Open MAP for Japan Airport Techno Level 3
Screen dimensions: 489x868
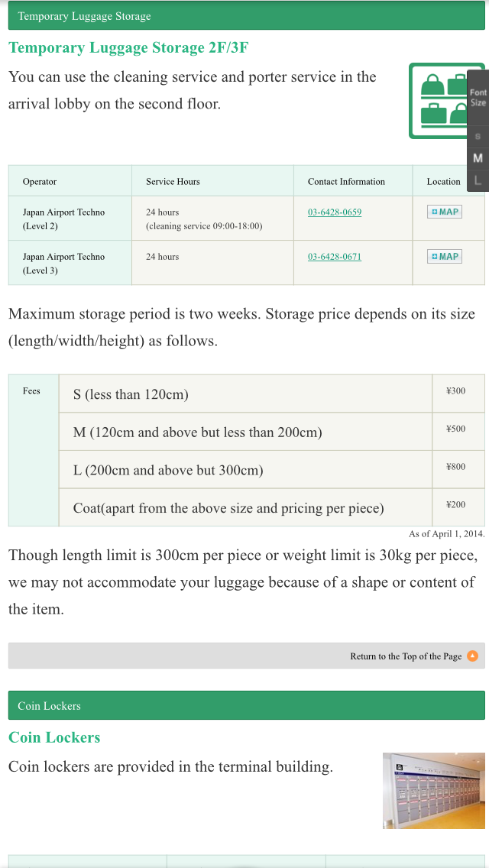click(445, 256)
